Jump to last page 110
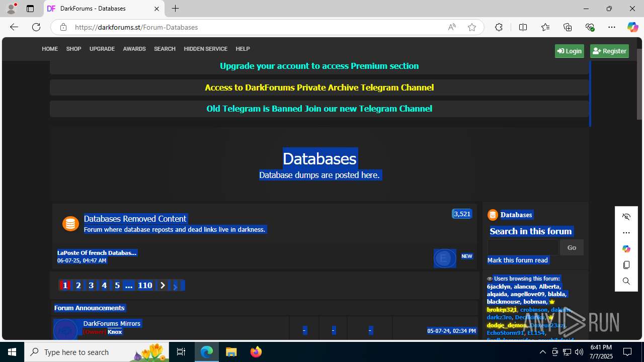Image resolution: width=644 pixels, height=362 pixels. coord(145,286)
